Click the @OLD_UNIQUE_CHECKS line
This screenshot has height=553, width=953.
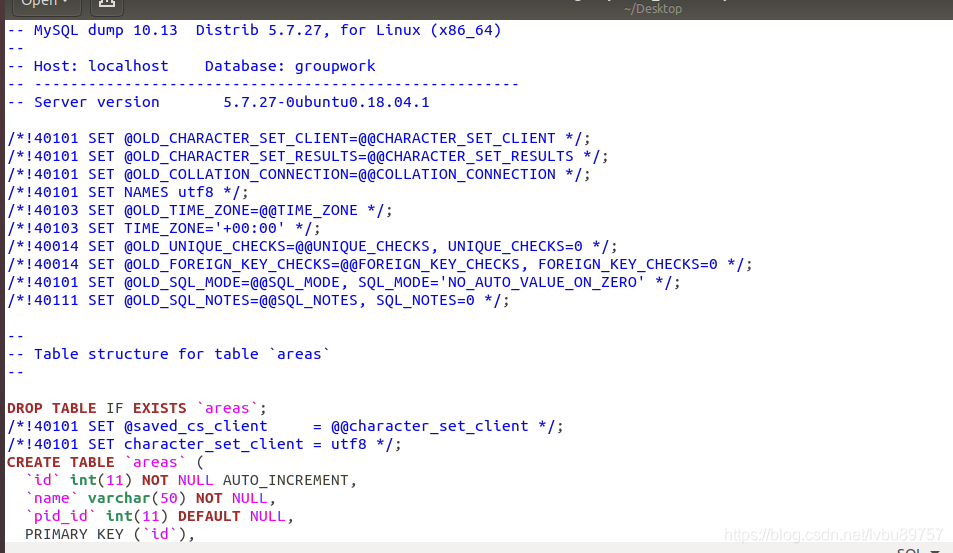pos(312,247)
